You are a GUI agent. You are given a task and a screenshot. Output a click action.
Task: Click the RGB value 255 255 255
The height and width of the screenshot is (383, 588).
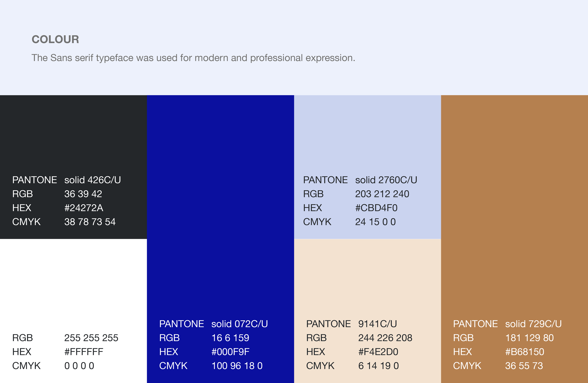[x=91, y=338]
